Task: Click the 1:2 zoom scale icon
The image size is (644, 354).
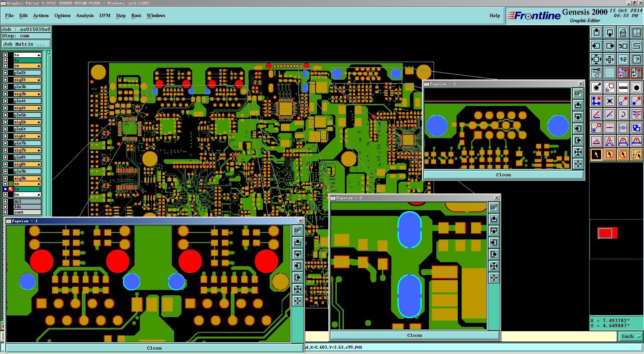Action: point(623,60)
